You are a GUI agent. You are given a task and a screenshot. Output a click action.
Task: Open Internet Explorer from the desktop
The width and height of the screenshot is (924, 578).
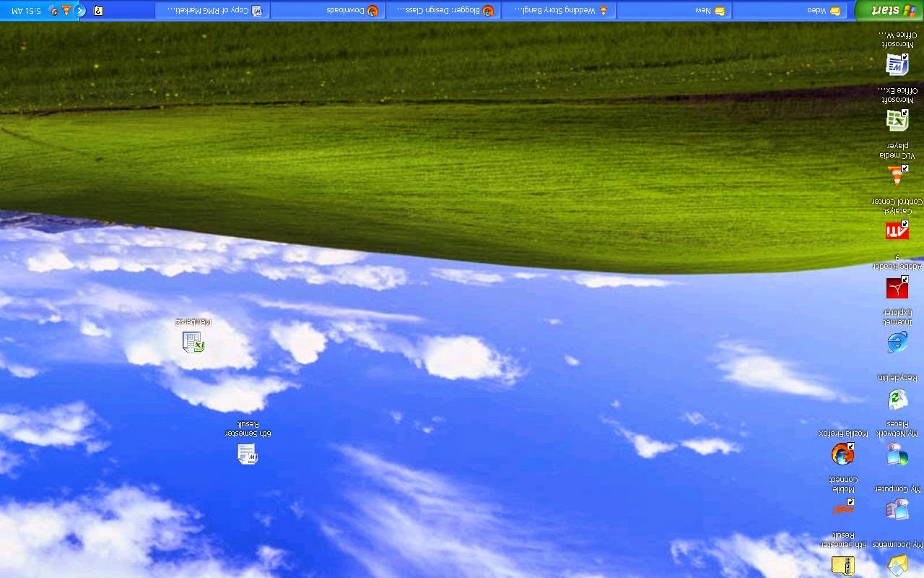click(x=897, y=342)
